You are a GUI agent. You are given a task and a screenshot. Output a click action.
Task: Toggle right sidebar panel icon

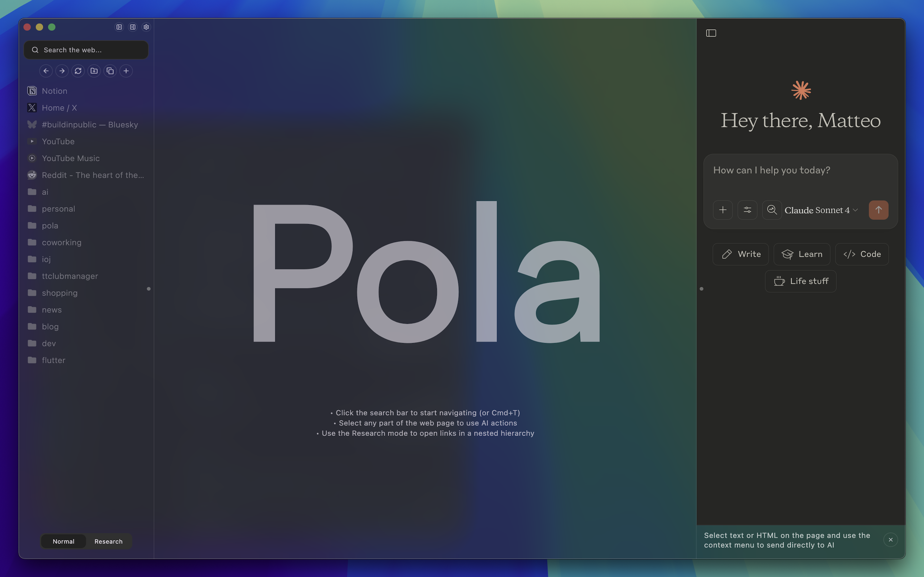[133, 27]
